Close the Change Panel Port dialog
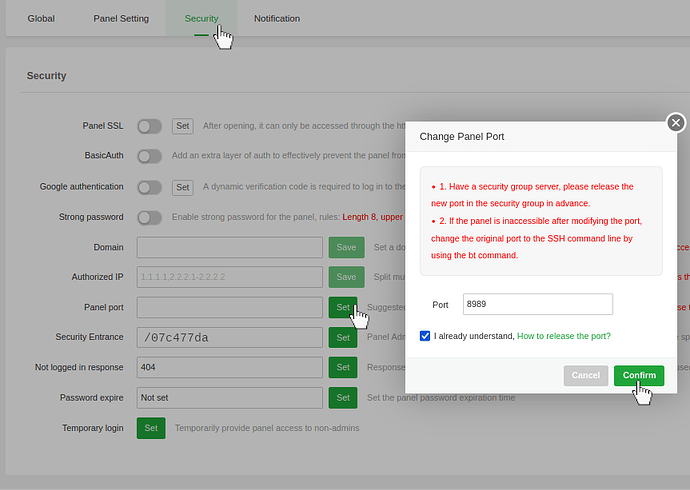The width and height of the screenshot is (690, 490). click(x=676, y=123)
